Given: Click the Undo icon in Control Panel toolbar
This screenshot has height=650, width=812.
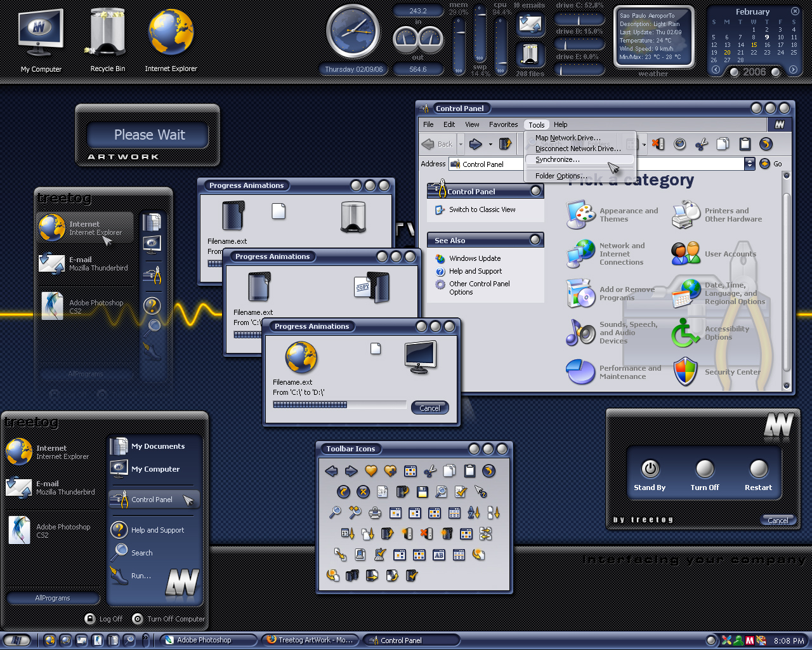Looking at the screenshot, I should [766, 144].
